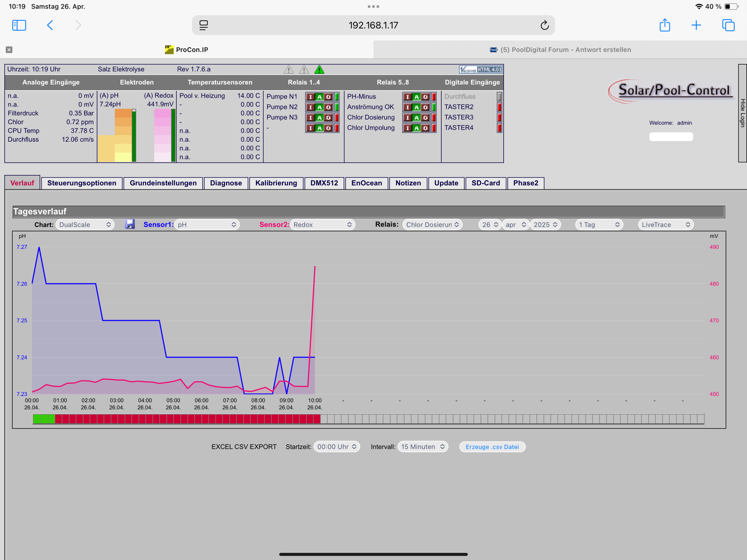This screenshot has width=747, height=560.
Task: Set Chlor Umpolung relay to I (on)
Action: coord(408,128)
